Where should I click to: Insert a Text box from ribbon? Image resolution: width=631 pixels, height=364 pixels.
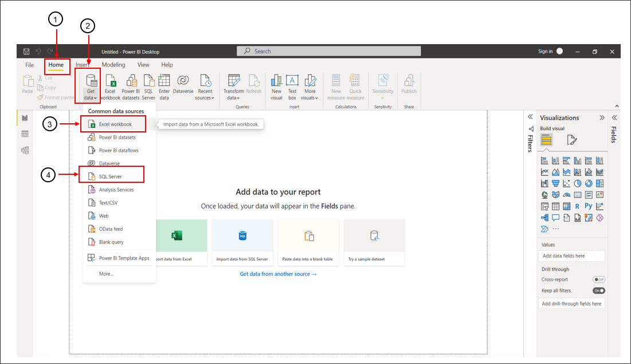tap(292, 87)
